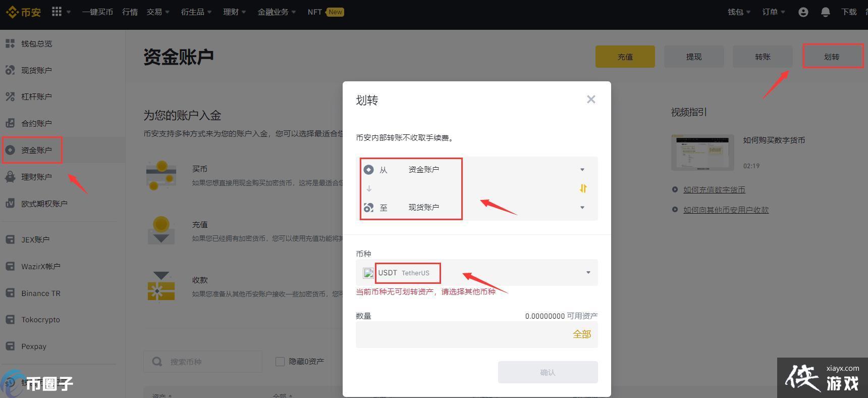The image size is (868, 398).
Task: Open the notifications bell icon
Action: coord(825,12)
